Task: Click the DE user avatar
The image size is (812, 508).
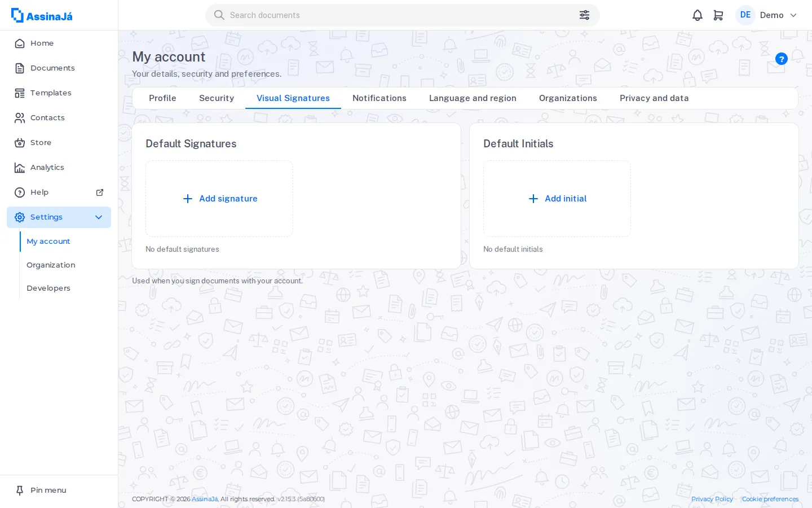Action: pyautogui.click(x=745, y=15)
